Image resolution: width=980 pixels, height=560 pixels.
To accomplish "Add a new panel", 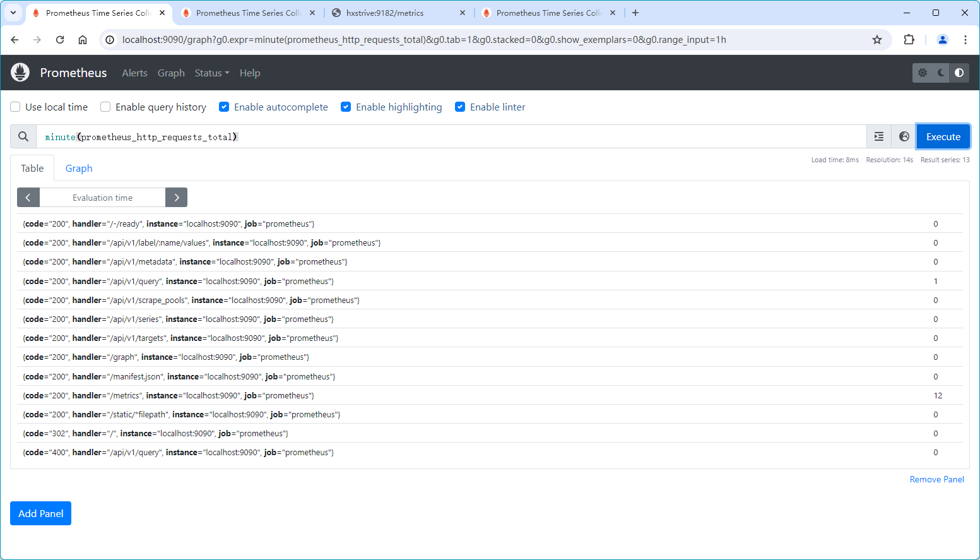I will [40, 513].
